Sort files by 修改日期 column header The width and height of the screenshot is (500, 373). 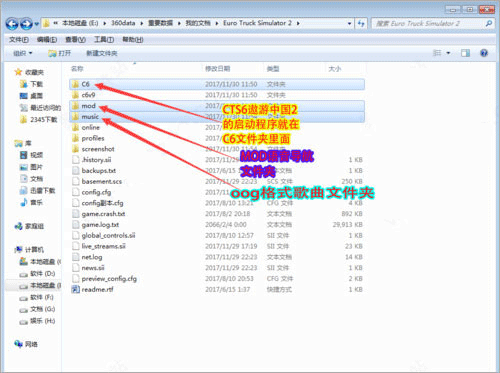click(x=218, y=69)
